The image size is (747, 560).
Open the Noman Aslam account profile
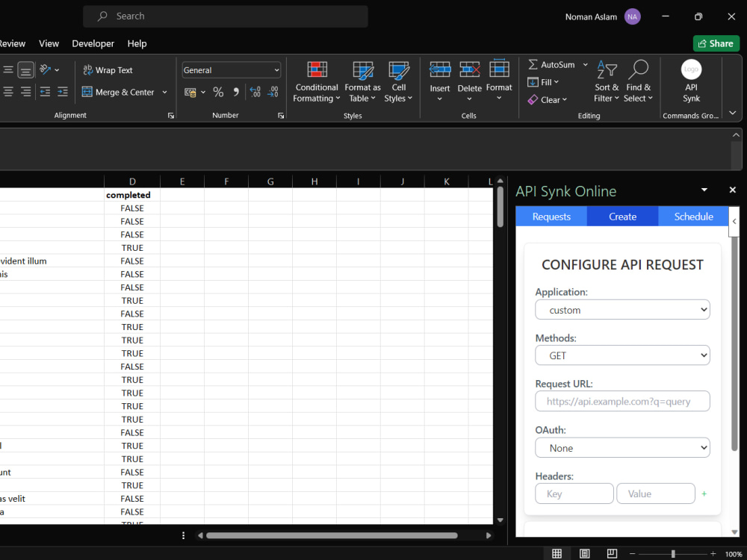click(603, 16)
